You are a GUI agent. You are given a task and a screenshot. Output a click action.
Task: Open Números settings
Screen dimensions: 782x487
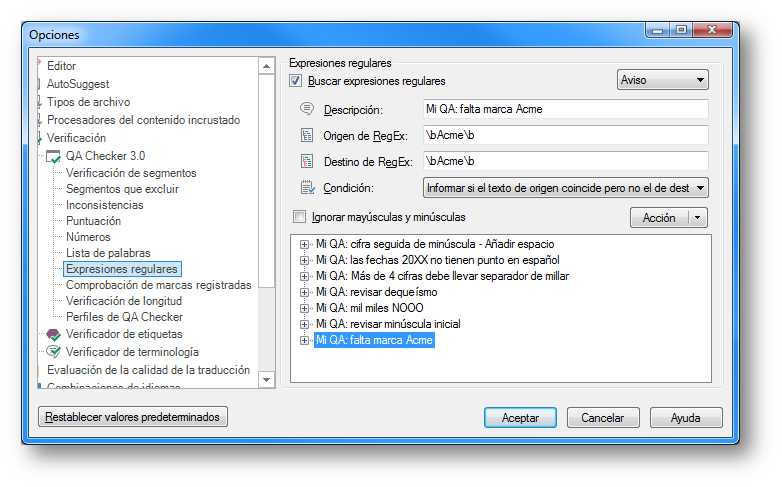point(88,237)
